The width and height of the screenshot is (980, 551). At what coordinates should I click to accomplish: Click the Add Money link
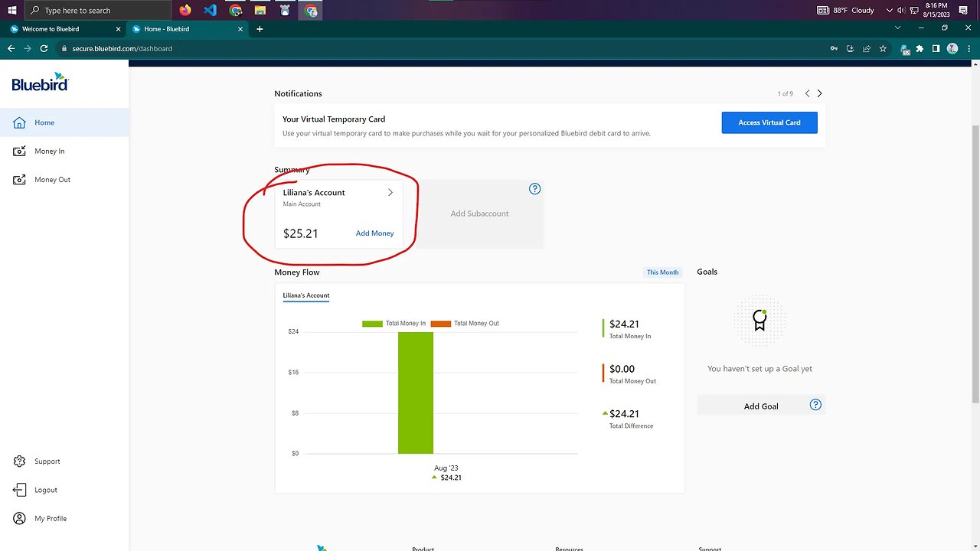pos(374,233)
